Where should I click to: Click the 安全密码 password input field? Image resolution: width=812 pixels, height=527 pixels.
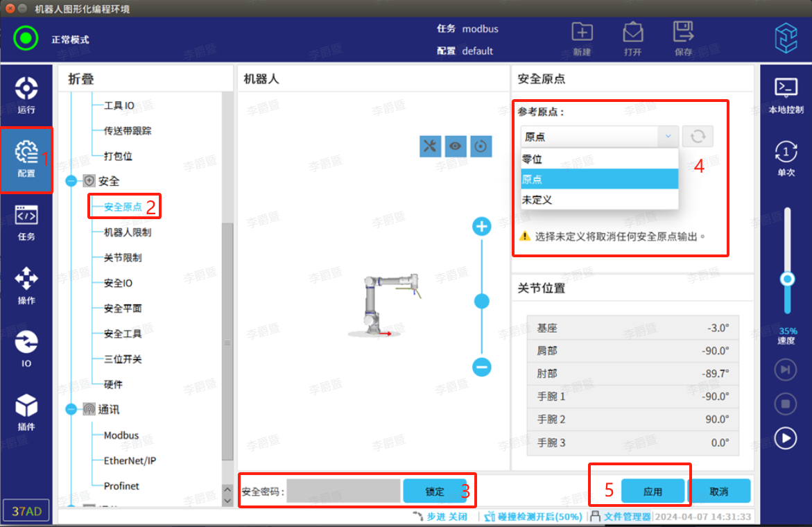pyautogui.click(x=343, y=492)
